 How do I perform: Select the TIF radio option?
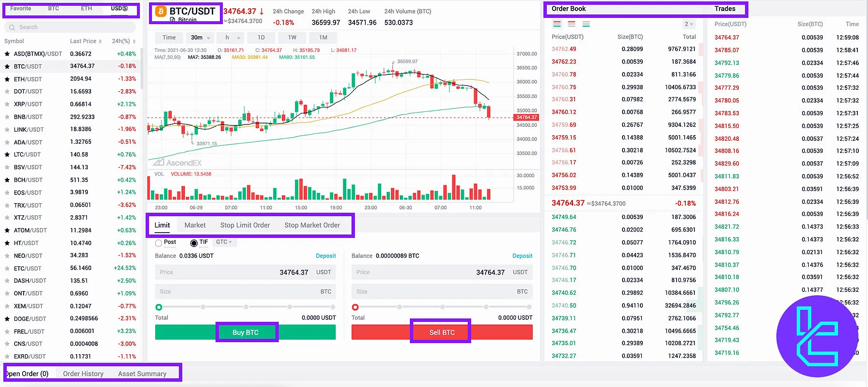pos(194,243)
